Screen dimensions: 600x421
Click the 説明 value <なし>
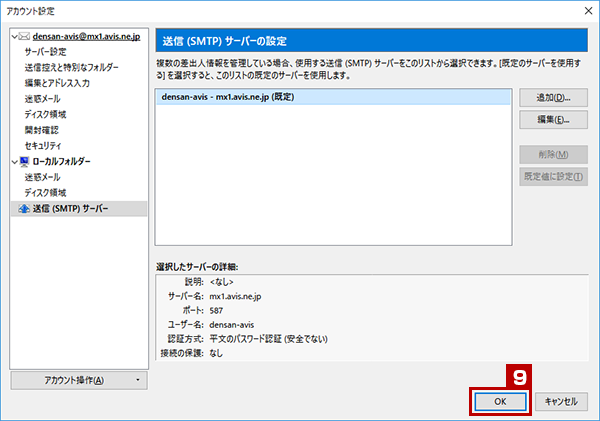coord(222,282)
